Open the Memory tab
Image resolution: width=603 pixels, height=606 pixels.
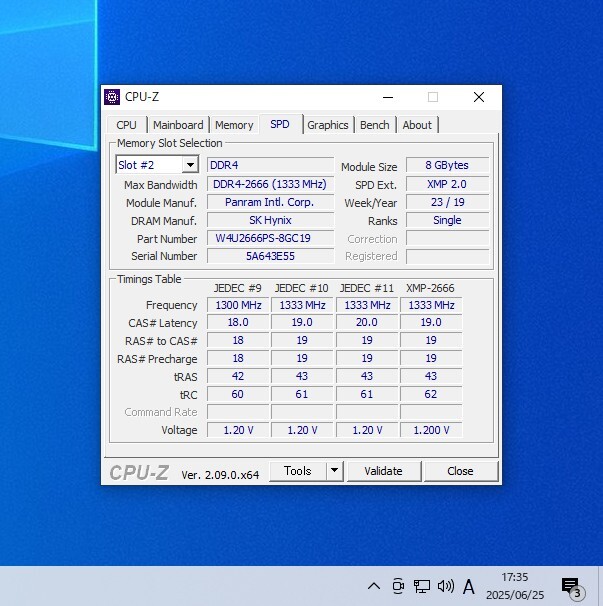tap(234, 125)
